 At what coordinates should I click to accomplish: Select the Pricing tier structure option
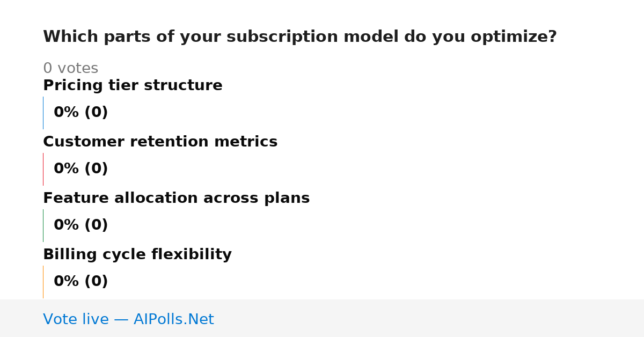[133, 86]
